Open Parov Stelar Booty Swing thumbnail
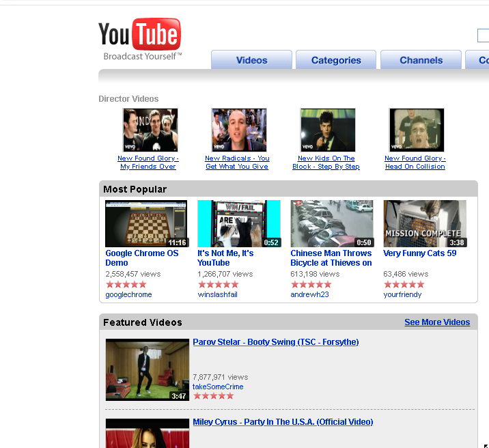The height and width of the screenshot is (448, 489). point(148,369)
